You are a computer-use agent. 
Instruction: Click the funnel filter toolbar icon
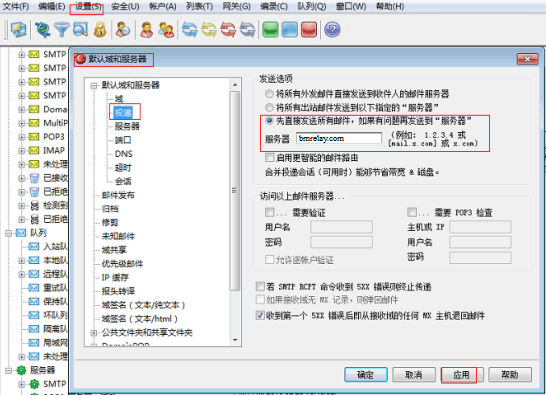pyautogui.click(x=62, y=30)
